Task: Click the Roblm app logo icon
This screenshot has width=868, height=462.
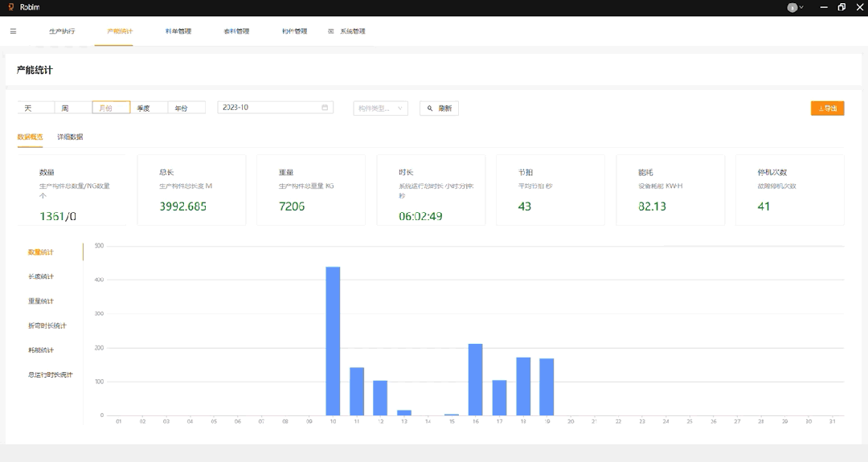Action: pos(11,7)
